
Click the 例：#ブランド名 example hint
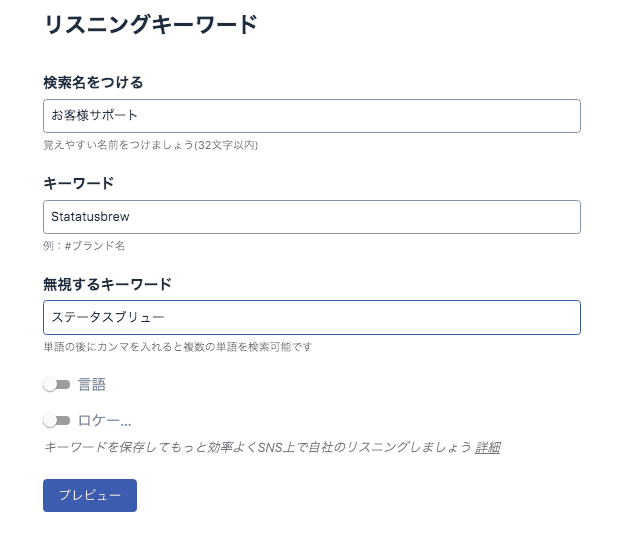click(84, 246)
